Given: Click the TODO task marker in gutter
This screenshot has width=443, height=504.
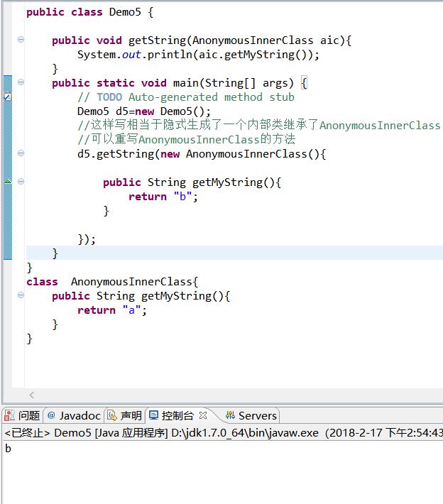Looking at the screenshot, I should click(7, 97).
